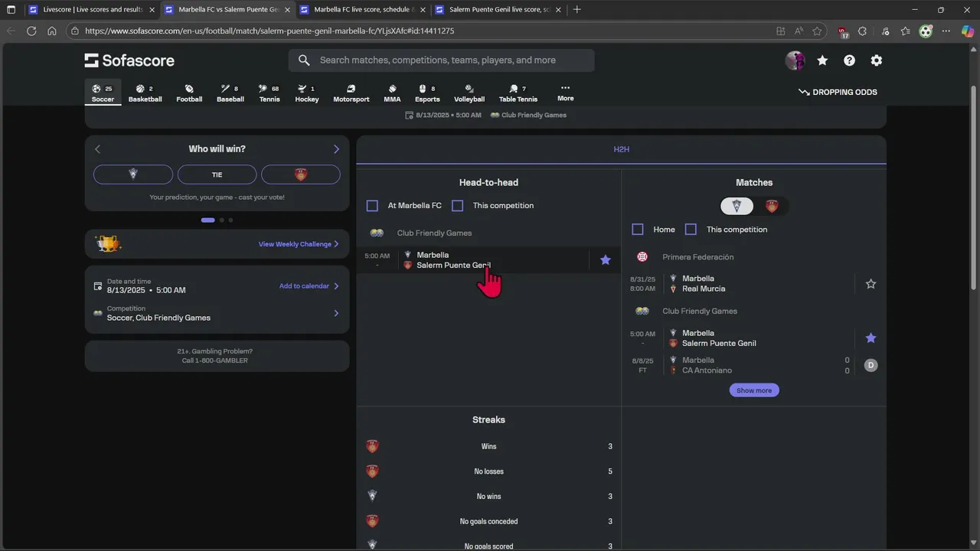Select the Tennis sport tab

click(269, 93)
